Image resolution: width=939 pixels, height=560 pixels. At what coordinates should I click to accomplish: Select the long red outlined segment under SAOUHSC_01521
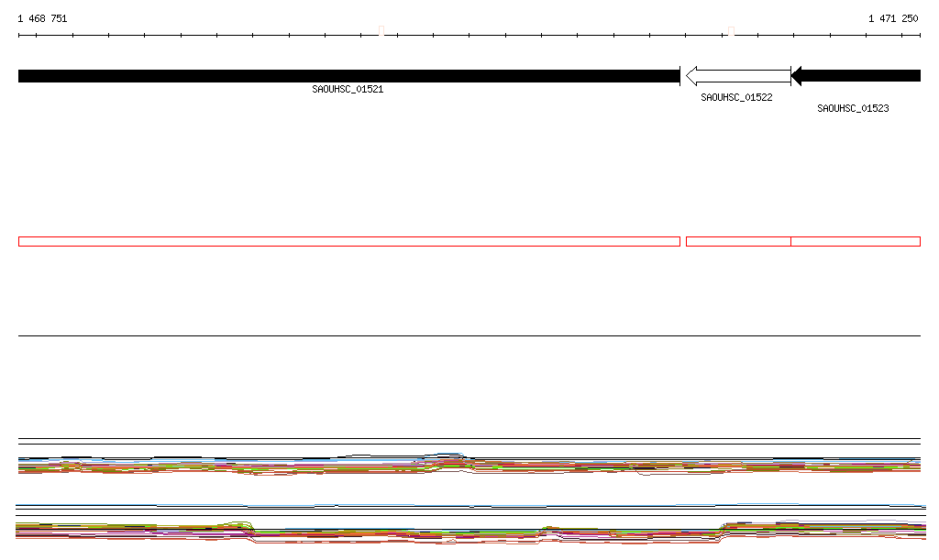(x=349, y=242)
